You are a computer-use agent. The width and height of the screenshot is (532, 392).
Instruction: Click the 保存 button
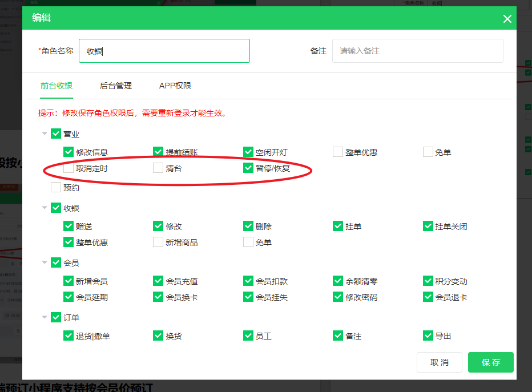[x=490, y=362]
